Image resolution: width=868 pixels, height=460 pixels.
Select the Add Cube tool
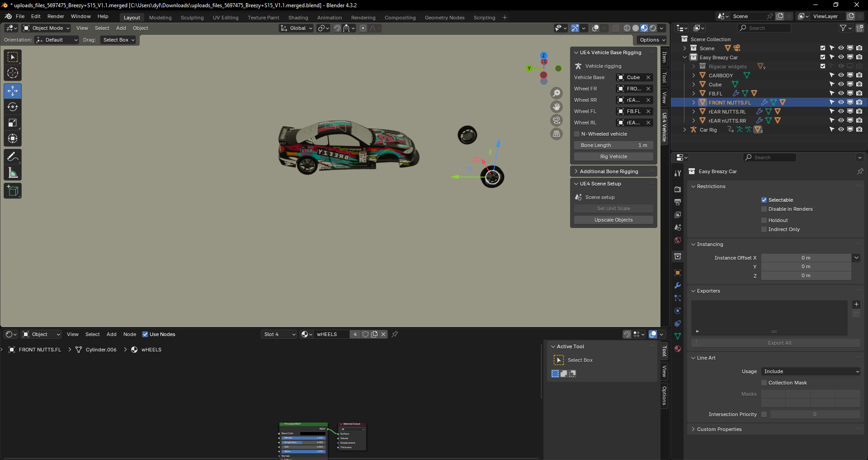coord(13,191)
